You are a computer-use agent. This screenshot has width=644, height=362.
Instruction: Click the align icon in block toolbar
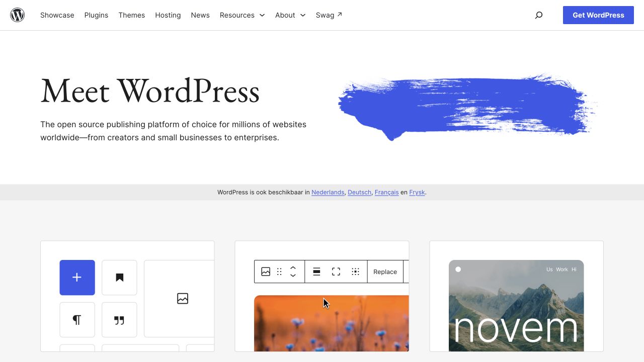[317, 272]
